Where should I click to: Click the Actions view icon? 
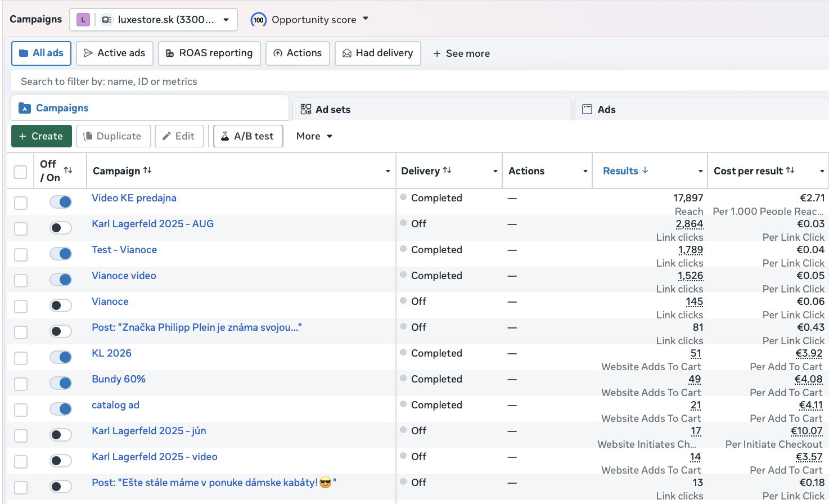(278, 53)
